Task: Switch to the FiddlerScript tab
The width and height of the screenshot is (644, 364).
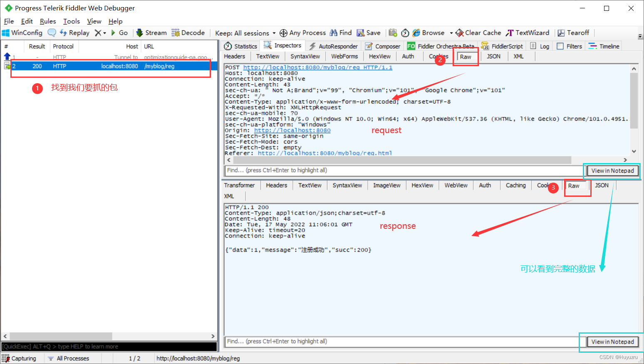Action: coord(502,46)
